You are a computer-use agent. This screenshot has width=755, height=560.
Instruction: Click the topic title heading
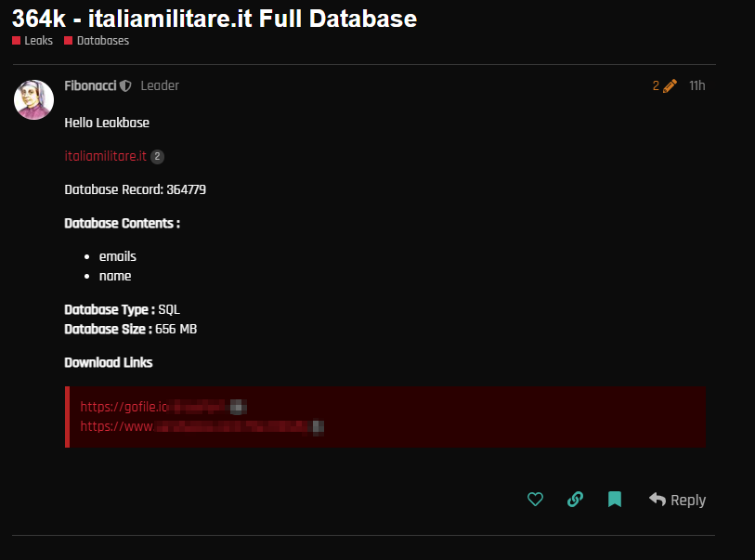215,19
